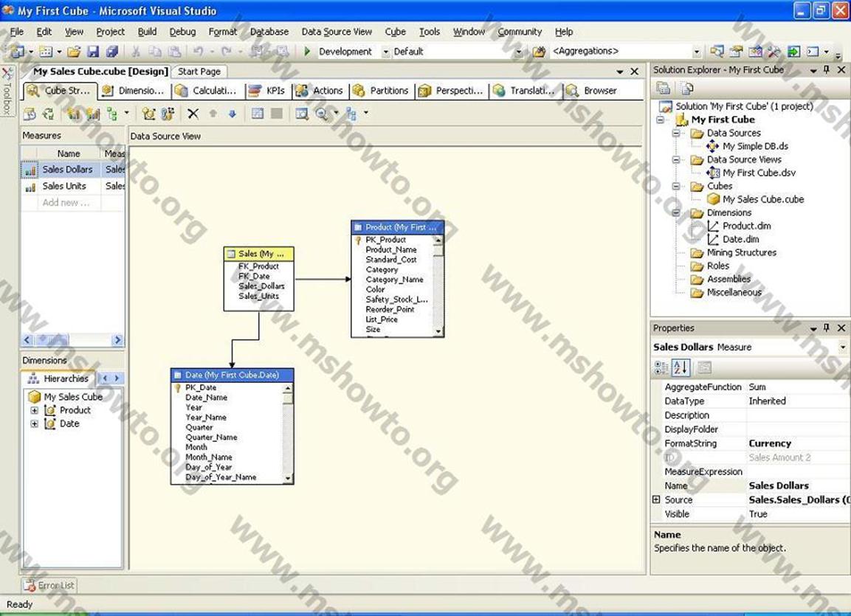Click the Properties icon in Solution Explorer toolbar
This screenshot has height=616, width=851.
(663, 88)
